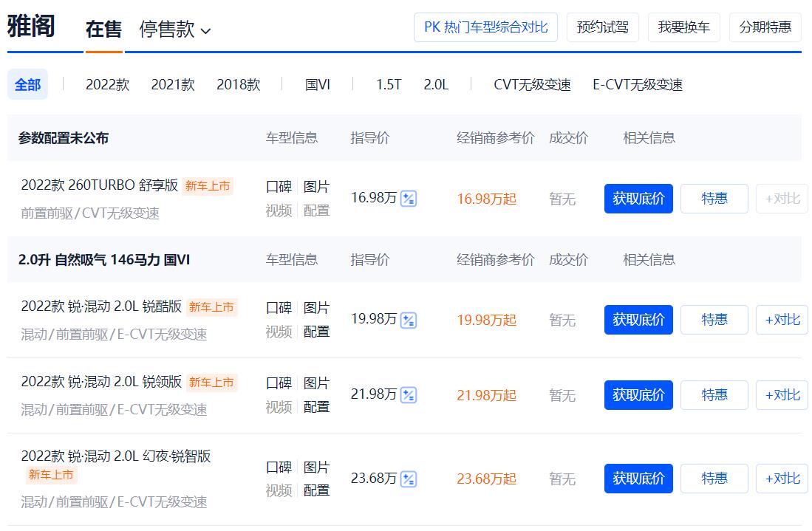Get 获取底价 for 260TURBO 舒享版
This screenshot has width=812, height=531.
point(638,199)
